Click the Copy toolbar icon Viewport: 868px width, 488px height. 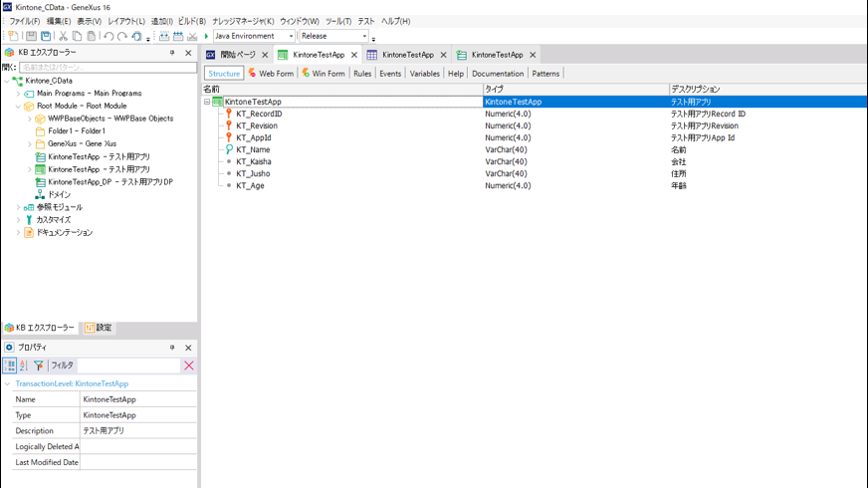(77, 36)
